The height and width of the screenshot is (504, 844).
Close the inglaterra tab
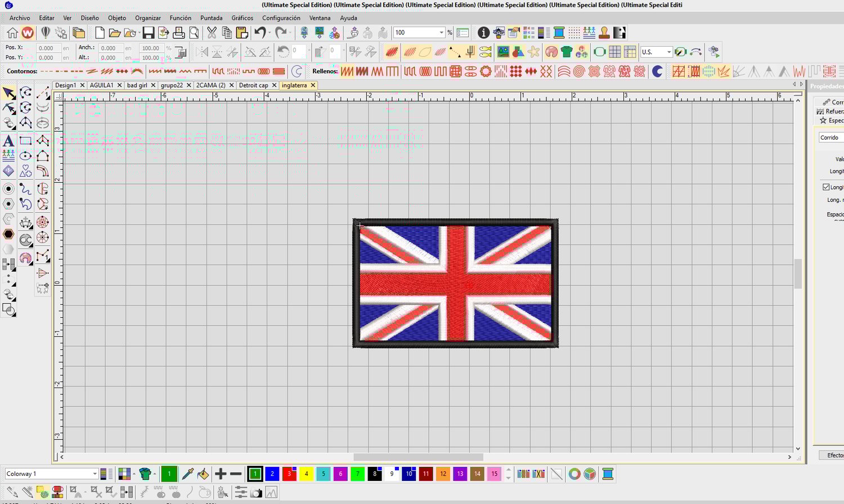pyautogui.click(x=313, y=85)
